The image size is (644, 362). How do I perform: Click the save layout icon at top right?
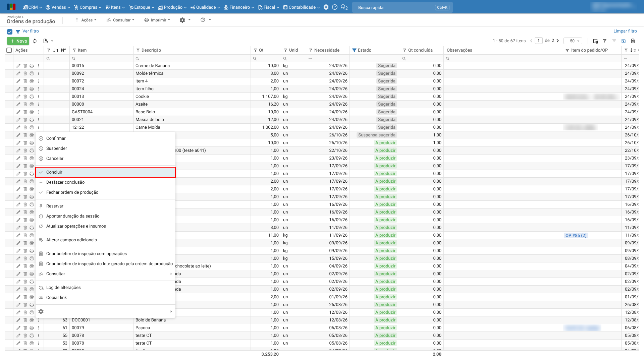pos(624,41)
